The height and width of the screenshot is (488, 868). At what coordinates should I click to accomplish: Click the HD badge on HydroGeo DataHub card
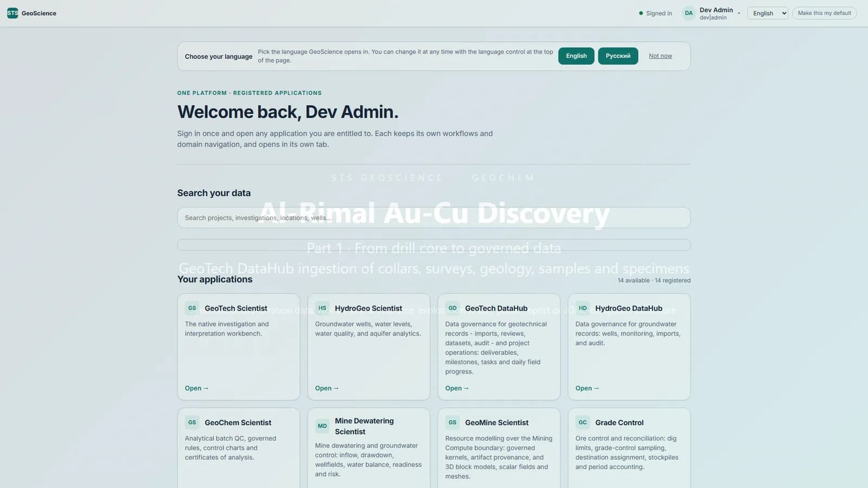tap(583, 308)
